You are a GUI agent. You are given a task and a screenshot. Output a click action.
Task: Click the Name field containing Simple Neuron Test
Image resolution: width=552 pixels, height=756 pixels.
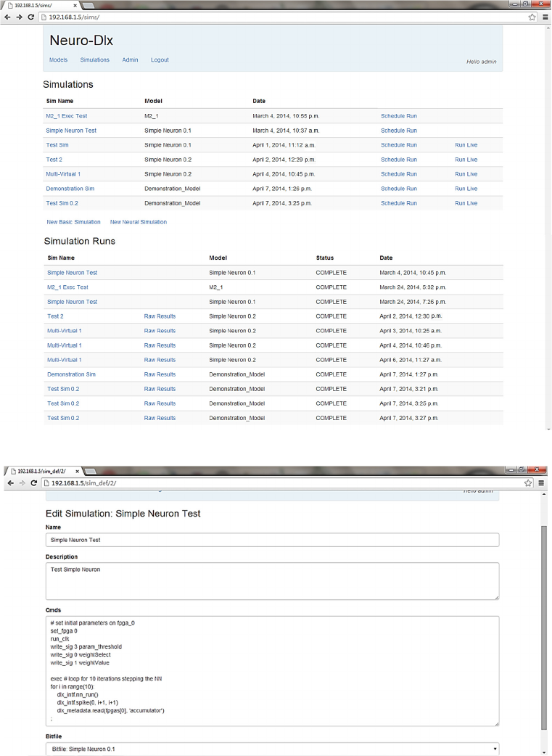tap(272, 540)
